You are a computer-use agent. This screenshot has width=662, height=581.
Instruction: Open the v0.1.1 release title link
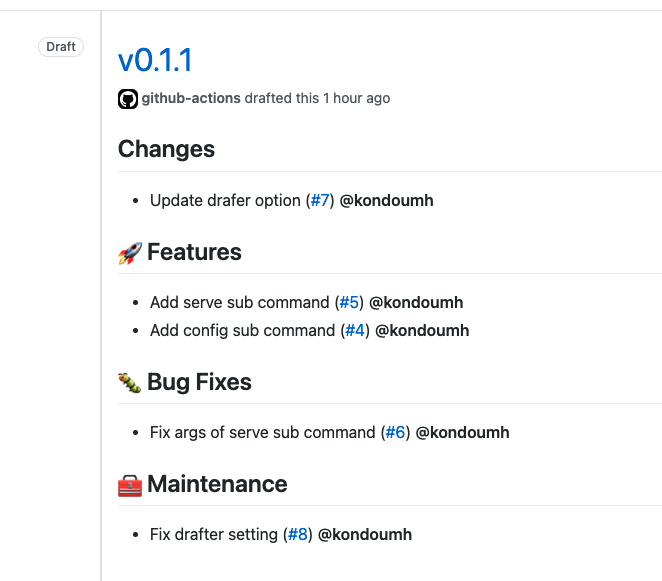[x=155, y=60]
